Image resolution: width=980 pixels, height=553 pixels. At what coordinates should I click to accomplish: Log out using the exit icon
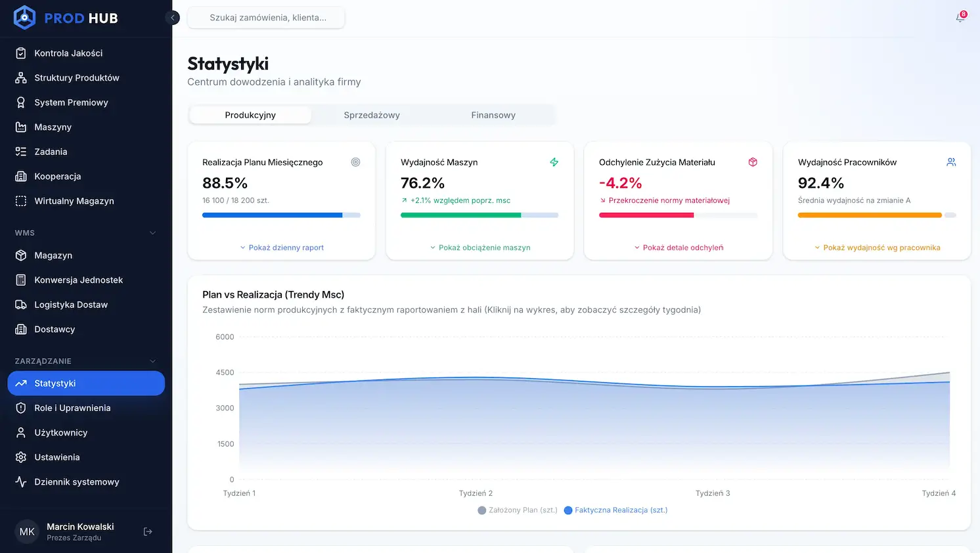coord(148,532)
